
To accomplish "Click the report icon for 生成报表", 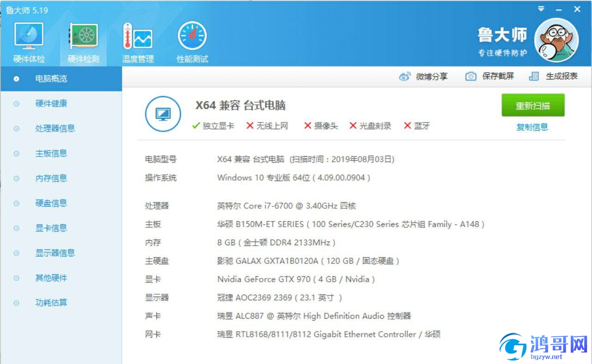I will click(x=534, y=77).
